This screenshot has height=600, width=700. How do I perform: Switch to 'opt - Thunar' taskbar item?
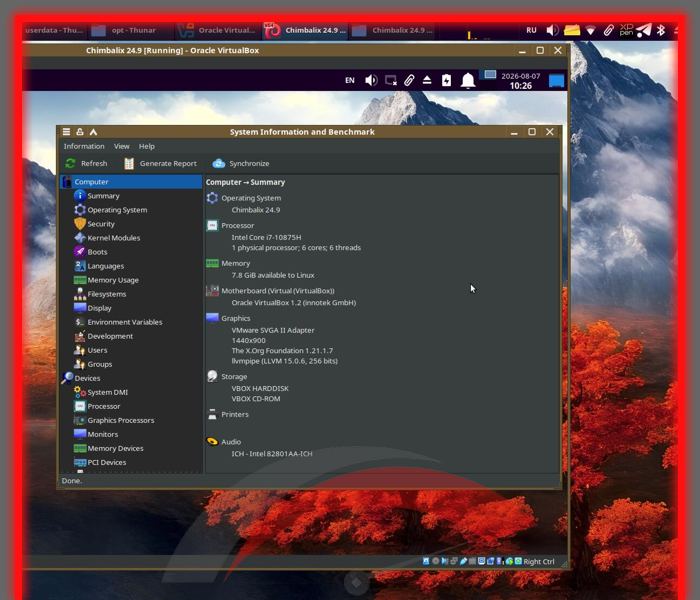(x=129, y=30)
